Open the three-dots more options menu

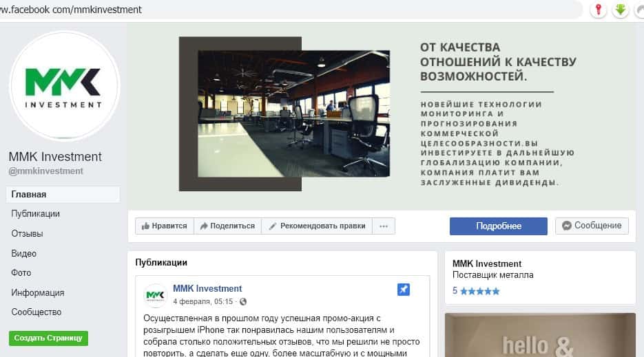click(x=384, y=226)
